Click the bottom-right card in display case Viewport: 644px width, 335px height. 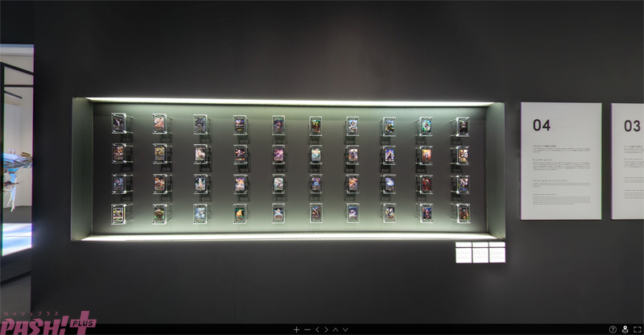coord(462,212)
